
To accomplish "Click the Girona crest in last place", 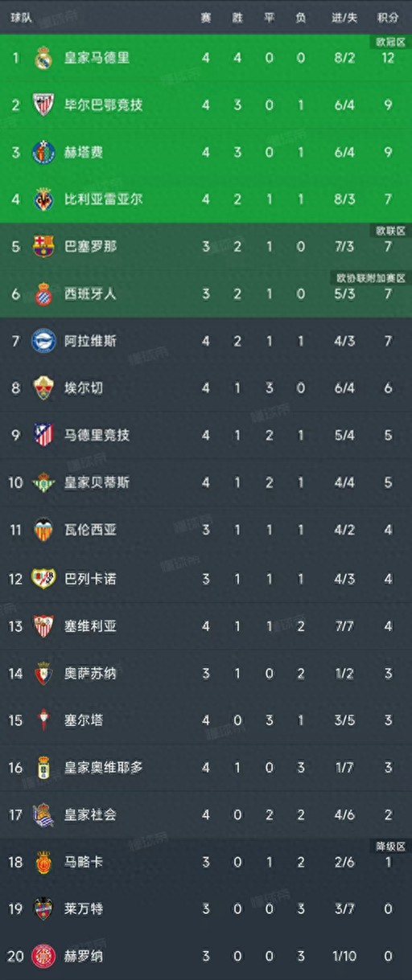I will (43, 957).
